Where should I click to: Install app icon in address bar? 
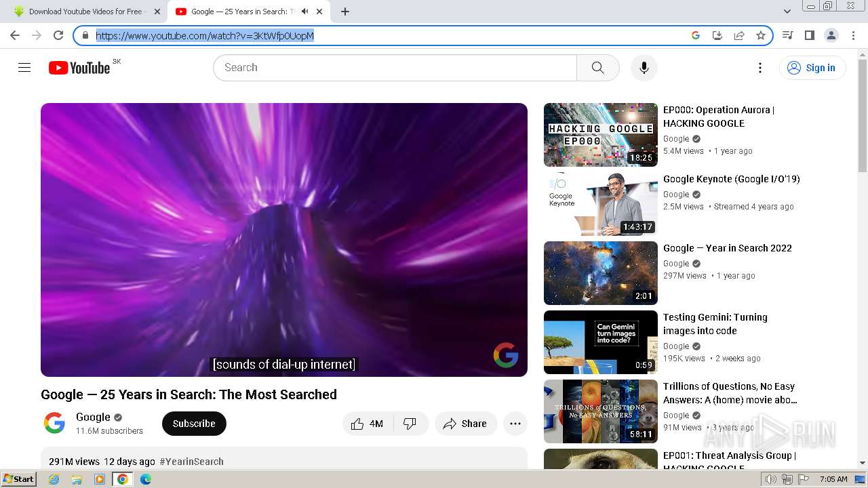point(717,35)
